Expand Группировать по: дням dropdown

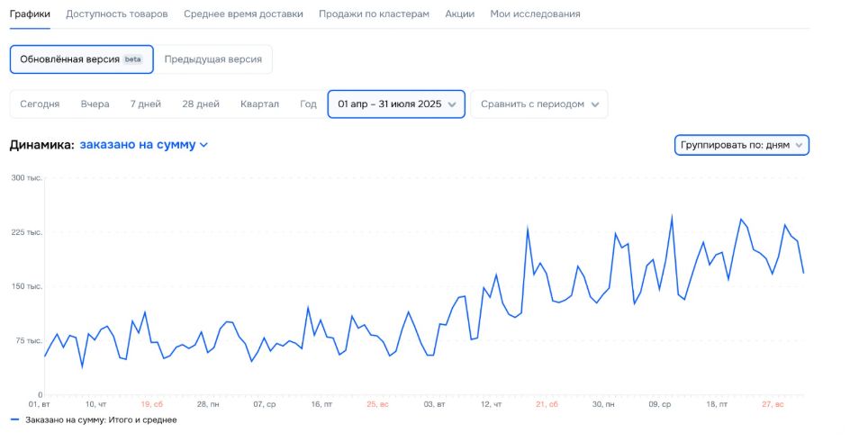(x=741, y=145)
